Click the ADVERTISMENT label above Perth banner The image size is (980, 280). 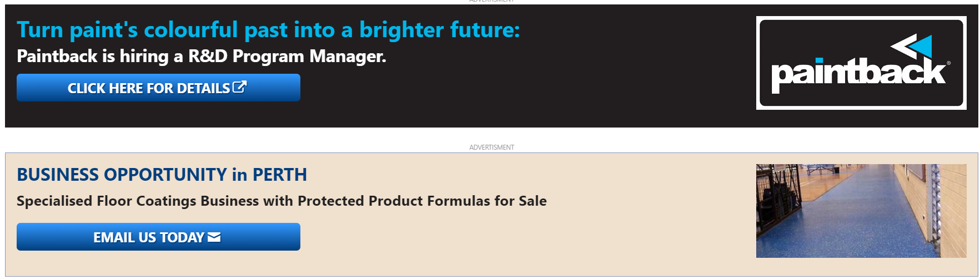click(491, 147)
